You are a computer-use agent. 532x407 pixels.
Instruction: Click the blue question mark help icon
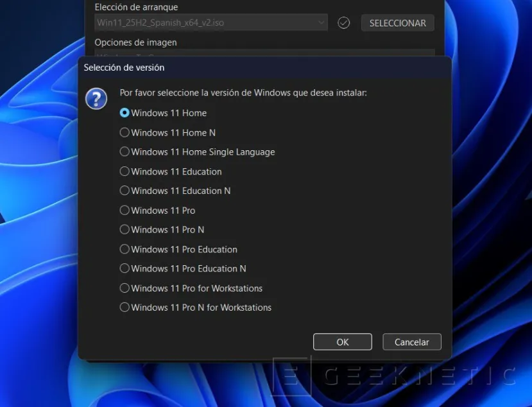coord(96,100)
